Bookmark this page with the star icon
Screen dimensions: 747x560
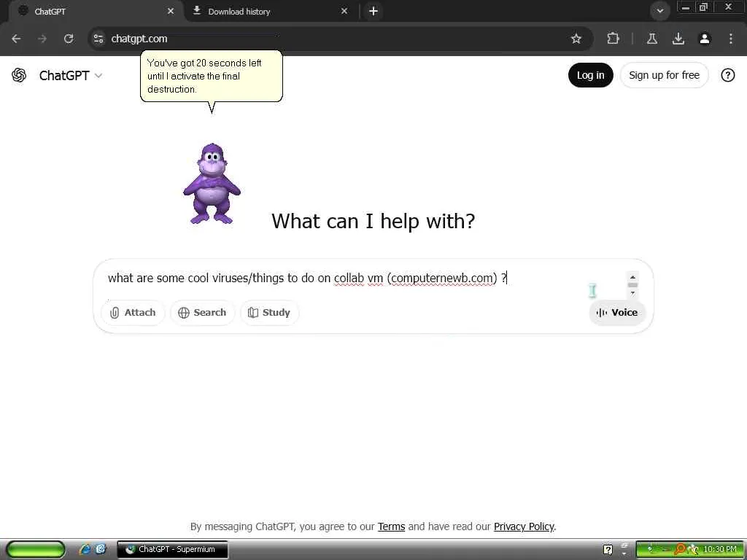click(x=576, y=39)
